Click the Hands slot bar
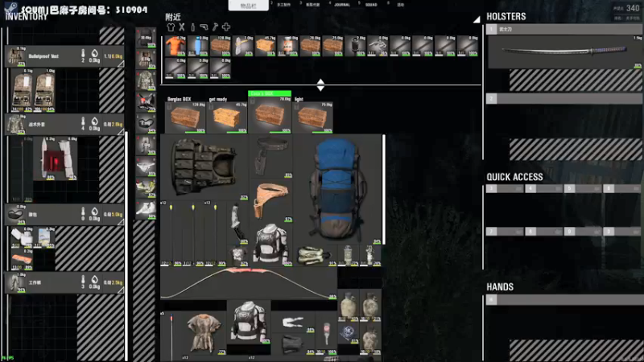This screenshot has height=362, width=644. [565, 299]
